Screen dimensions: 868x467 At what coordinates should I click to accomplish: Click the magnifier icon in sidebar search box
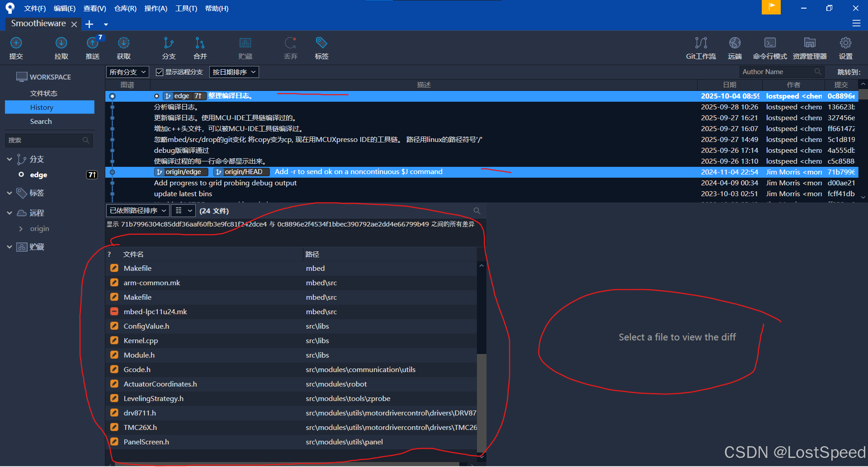[86, 140]
